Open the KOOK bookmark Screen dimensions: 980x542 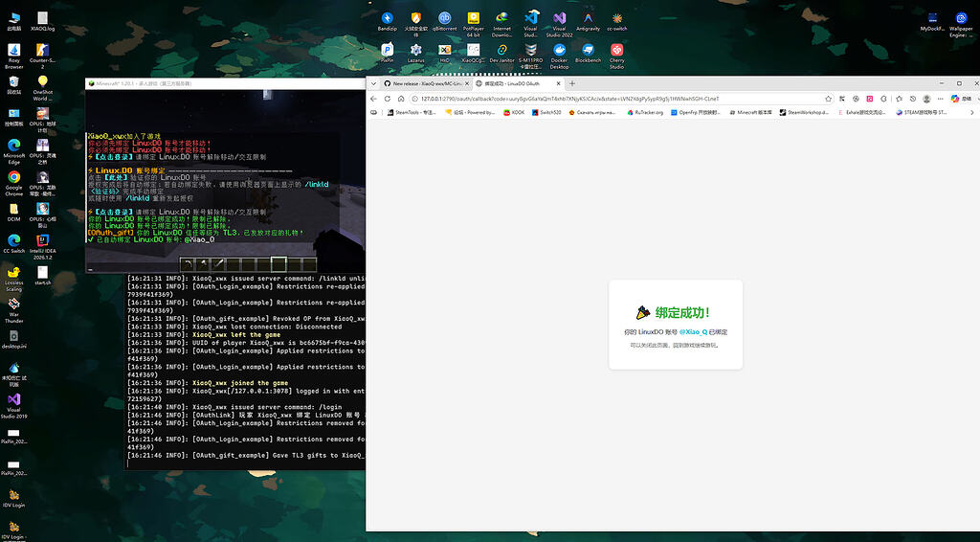514,113
